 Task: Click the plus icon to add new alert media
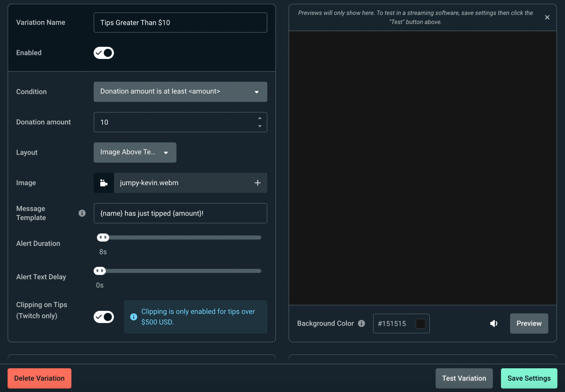pos(257,183)
